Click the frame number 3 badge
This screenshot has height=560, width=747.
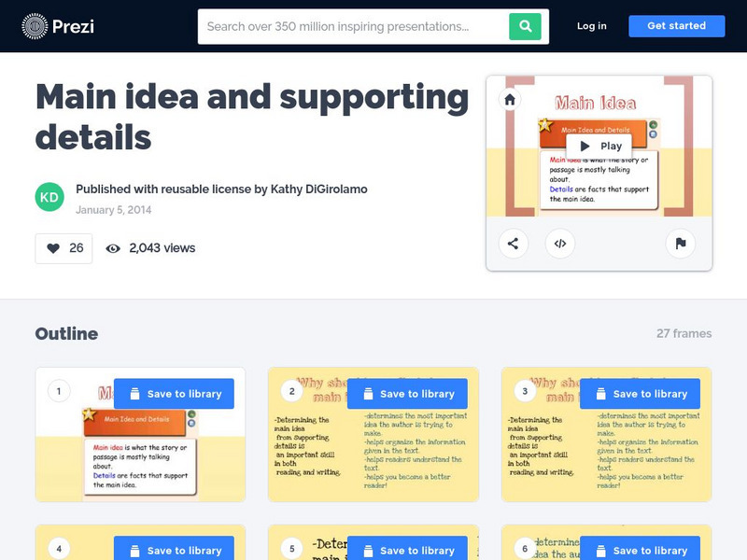pyautogui.click(x=525, y=391)
